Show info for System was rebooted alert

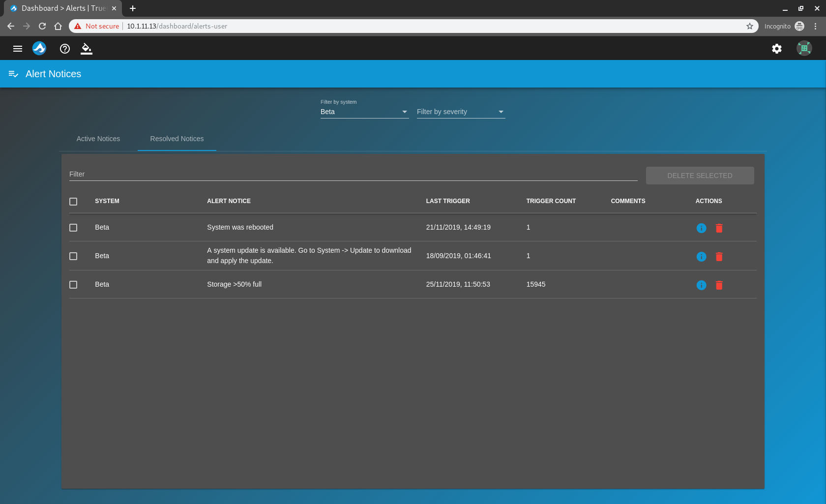702,228
